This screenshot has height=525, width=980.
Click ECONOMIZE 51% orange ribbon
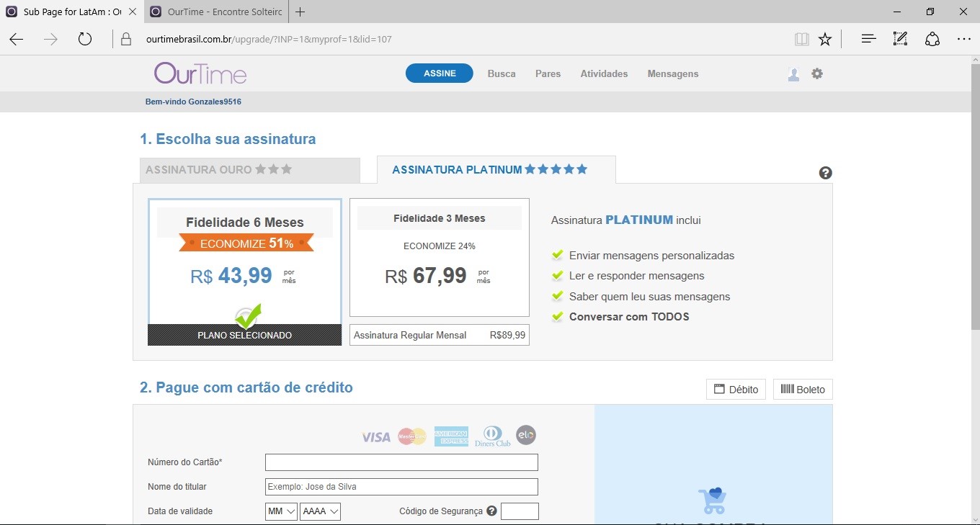(246, 243)
